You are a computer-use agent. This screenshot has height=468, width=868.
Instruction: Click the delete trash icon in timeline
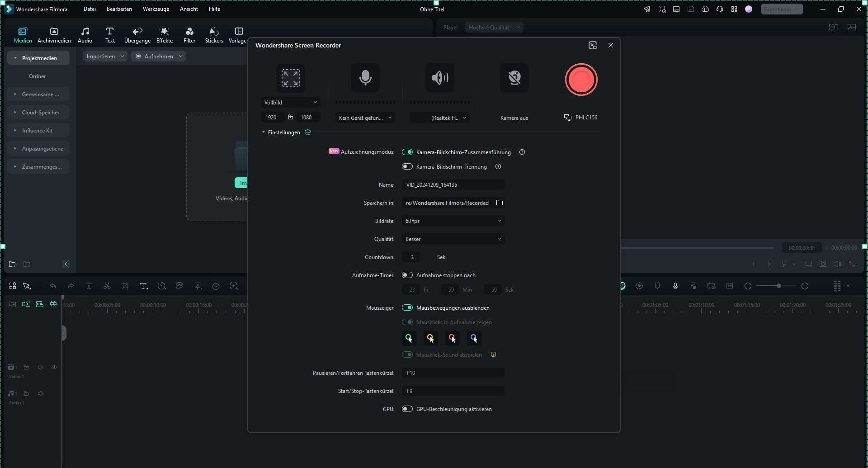[x=89, y=286]
